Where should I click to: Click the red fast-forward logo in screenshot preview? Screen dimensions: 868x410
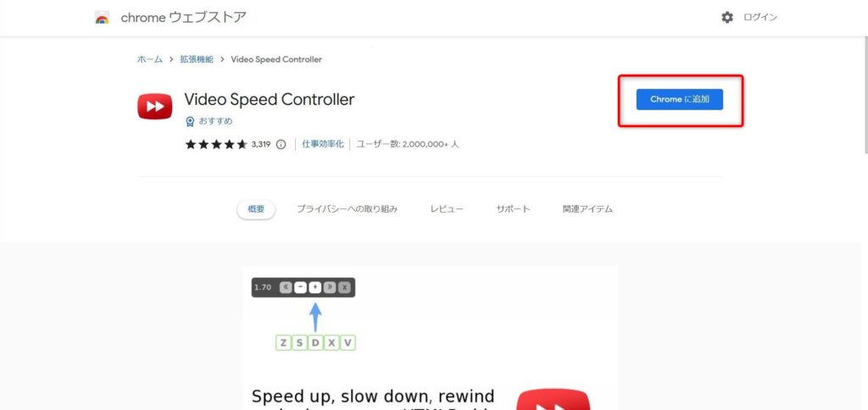click(x=553, y=400)
